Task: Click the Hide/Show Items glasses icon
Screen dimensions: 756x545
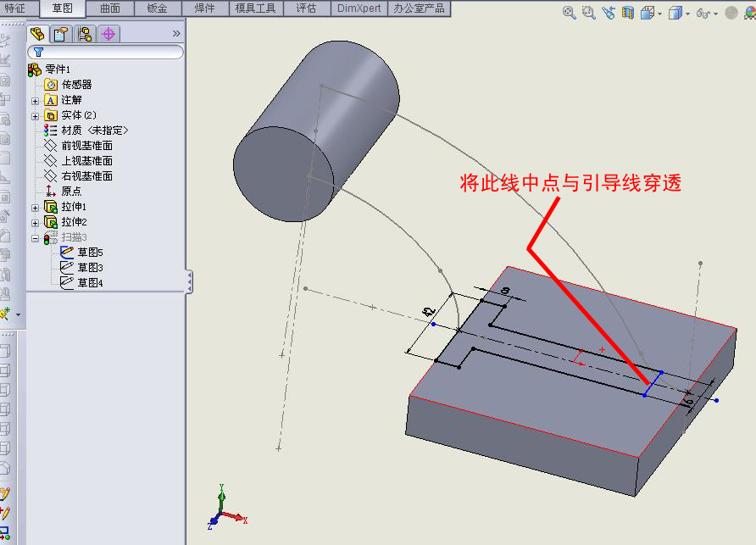Action: (703, 14)
